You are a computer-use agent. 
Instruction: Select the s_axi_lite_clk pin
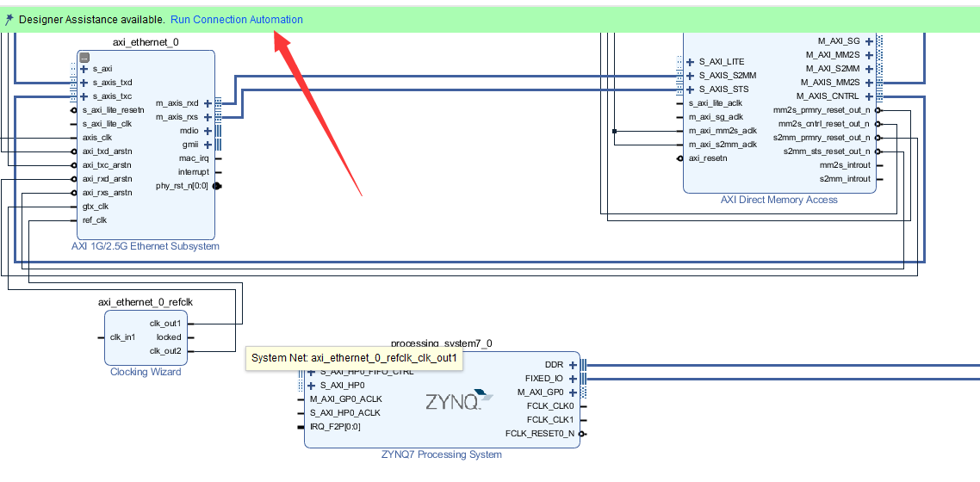point(108,124)
